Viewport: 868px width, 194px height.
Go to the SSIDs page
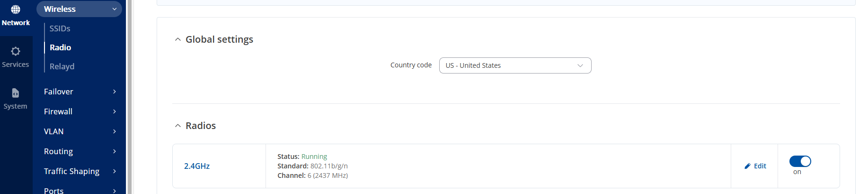coord(60,28)
